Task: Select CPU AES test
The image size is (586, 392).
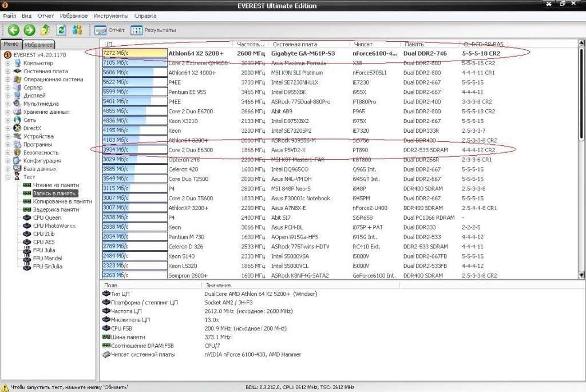Action: pos(43,242)
